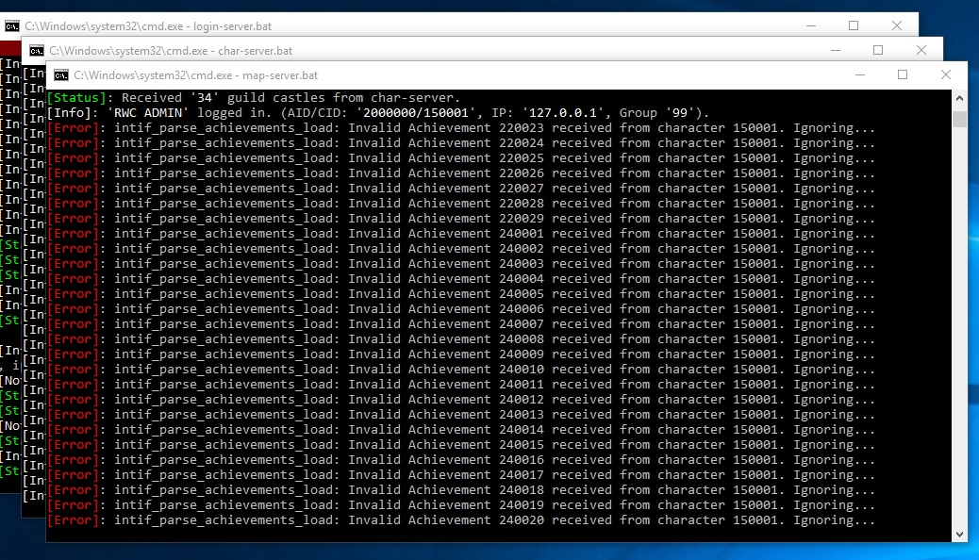Click the error line for Achievement 240020
Image resolution: width=979 pixels, height=560 pixels.
pos(461,520)
